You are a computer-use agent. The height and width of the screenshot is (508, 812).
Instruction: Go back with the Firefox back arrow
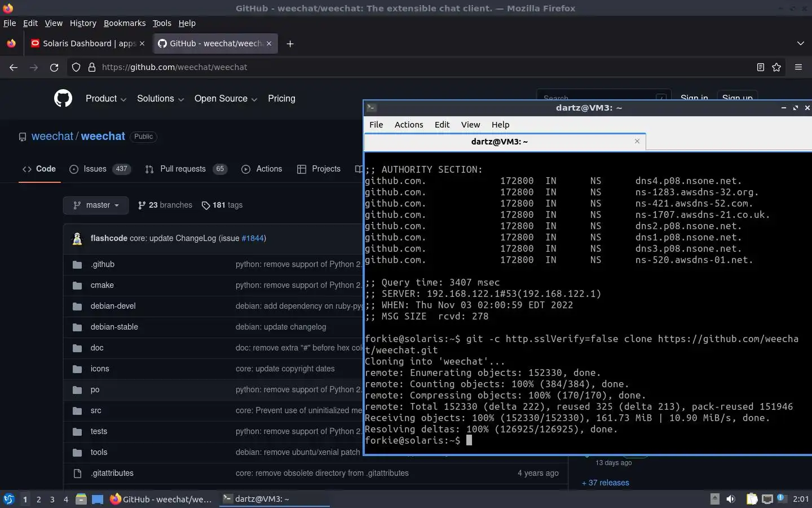pyautogui.click(x=14, y=67)
